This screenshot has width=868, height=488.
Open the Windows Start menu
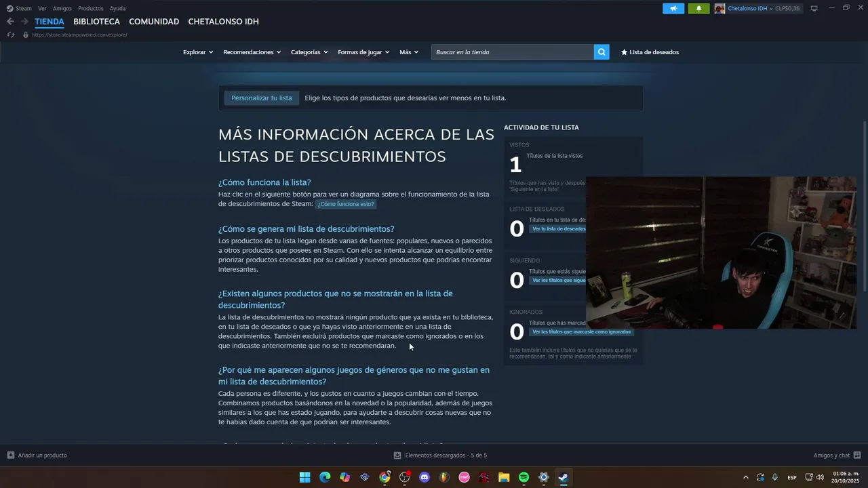pyautogui.click(x=305, y=477)
